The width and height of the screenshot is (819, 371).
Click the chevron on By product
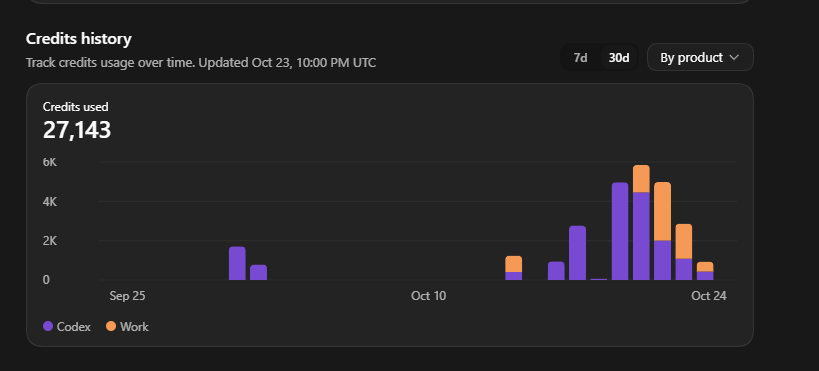click(734, 57)
